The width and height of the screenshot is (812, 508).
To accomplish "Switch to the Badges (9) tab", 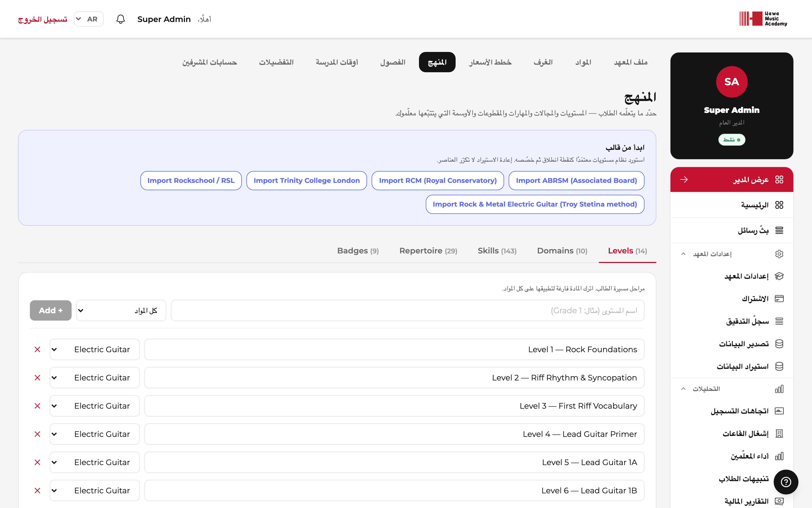I will 358,251.
